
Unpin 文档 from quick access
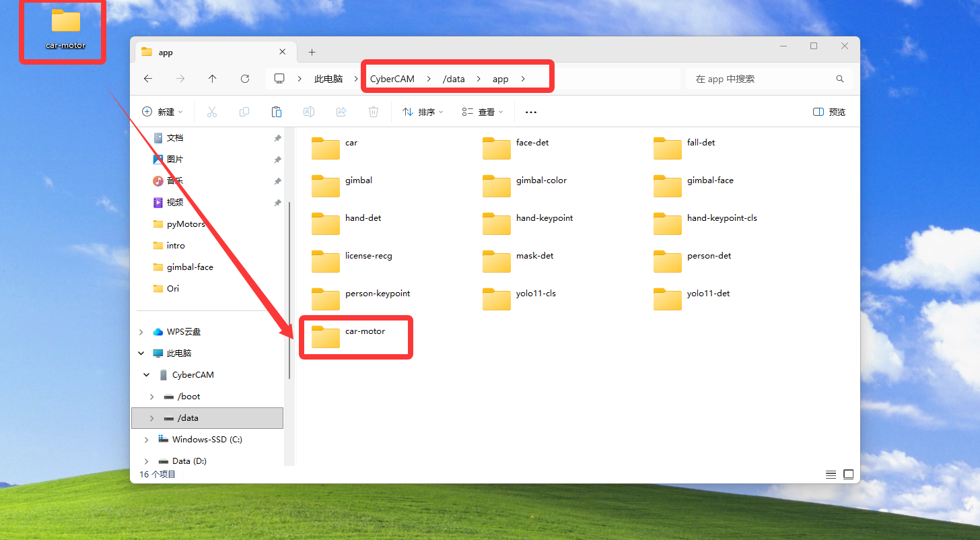pos(277,138)
